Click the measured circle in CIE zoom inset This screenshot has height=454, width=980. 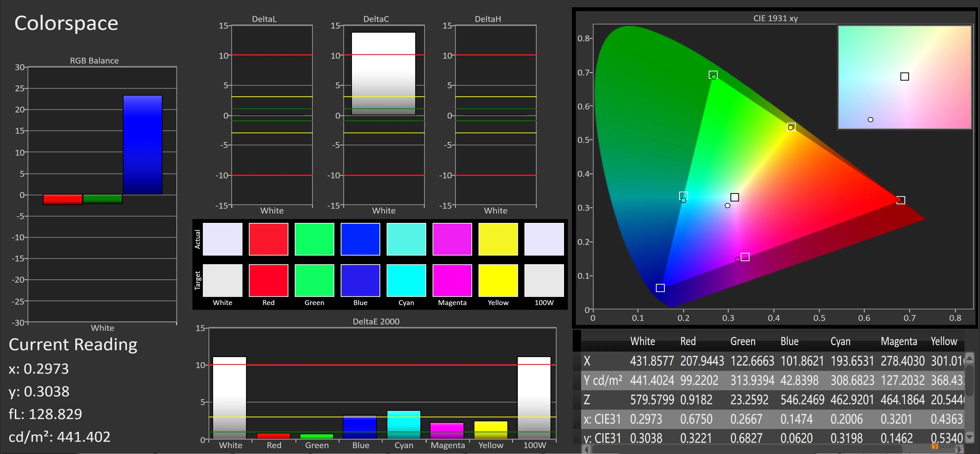pyautogui.click(x=871, y=119)
